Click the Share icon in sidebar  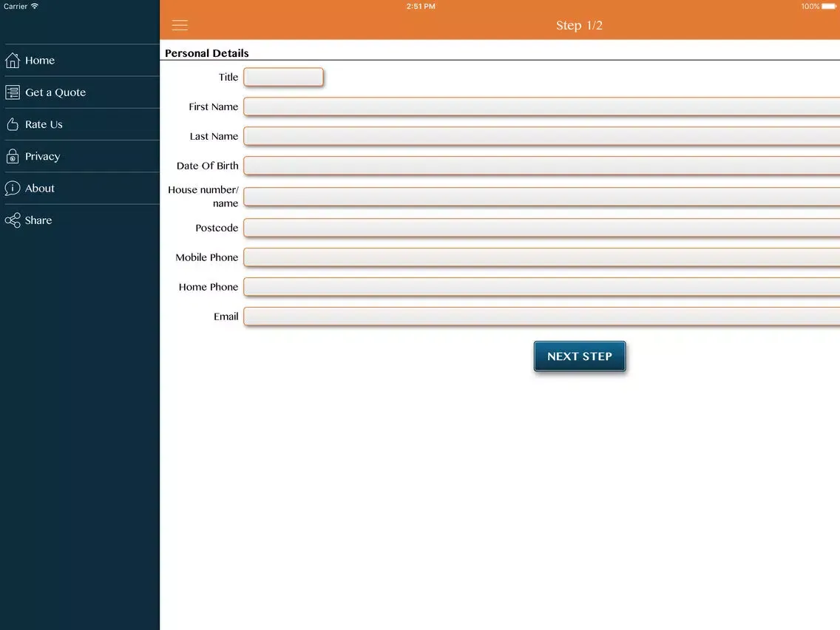pos(13,220)
